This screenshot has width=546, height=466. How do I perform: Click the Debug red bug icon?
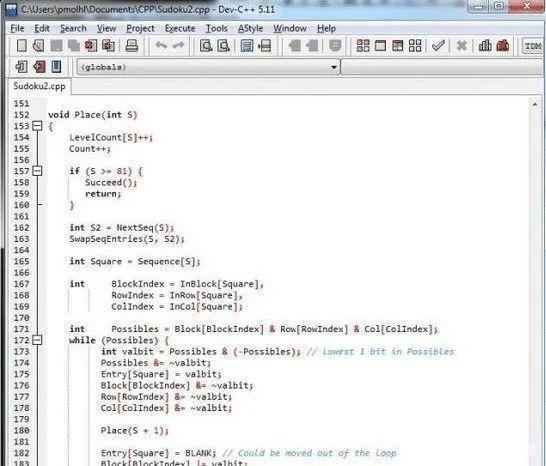tap(502, 46)
